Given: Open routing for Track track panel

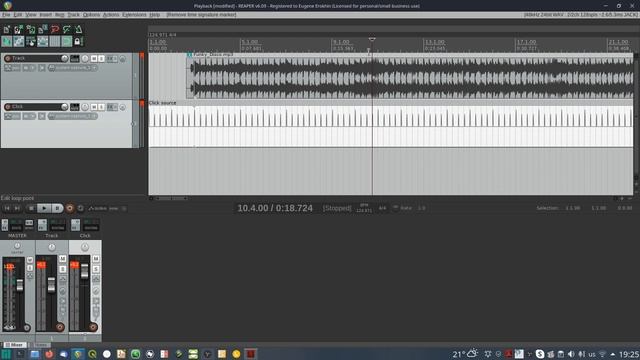Looking at the screenshot, I should (x=75, y=59).
